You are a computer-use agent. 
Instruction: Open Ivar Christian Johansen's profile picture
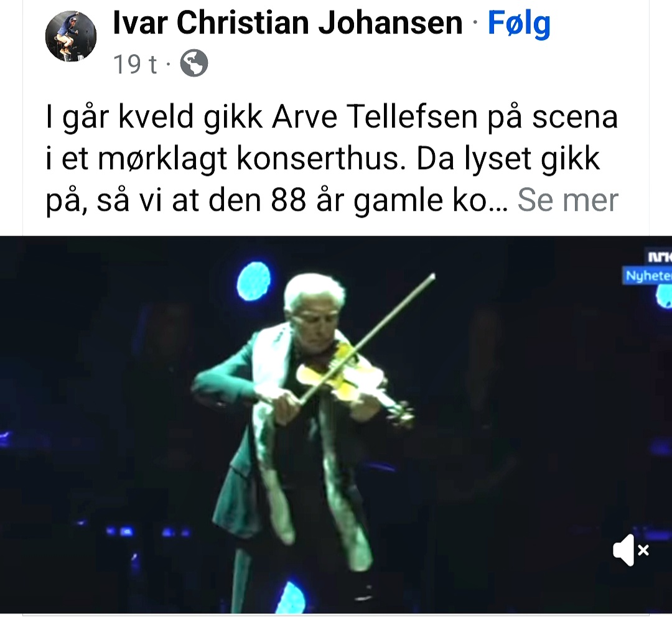pos(71,37)
